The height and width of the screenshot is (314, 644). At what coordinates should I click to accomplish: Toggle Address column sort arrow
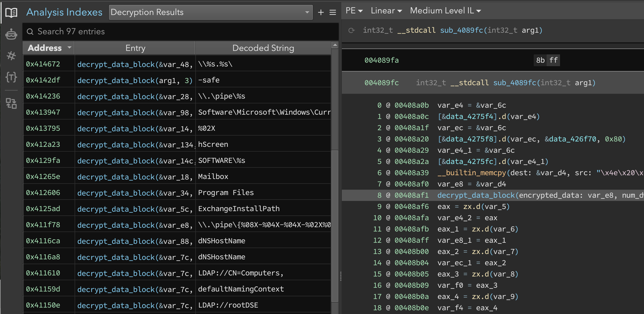coord(69,47)
